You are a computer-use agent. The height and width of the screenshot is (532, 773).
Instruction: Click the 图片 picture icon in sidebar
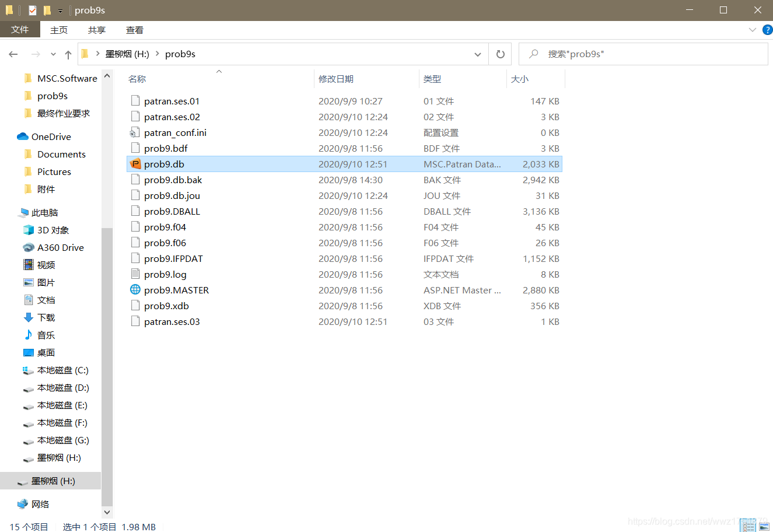(29, 282)
